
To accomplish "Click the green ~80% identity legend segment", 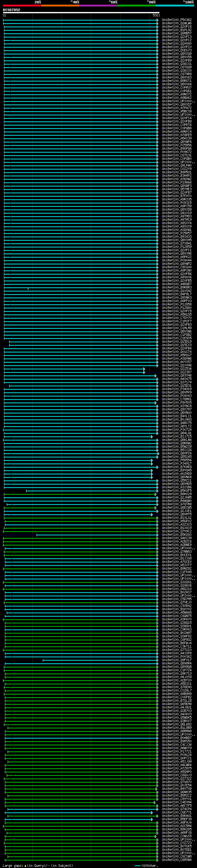I will pos(137,6).
